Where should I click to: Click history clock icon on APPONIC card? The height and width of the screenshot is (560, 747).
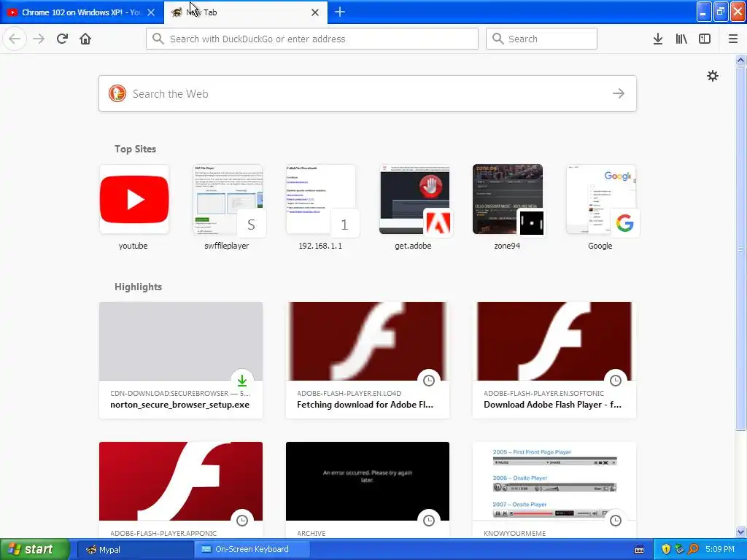[242, 520]
